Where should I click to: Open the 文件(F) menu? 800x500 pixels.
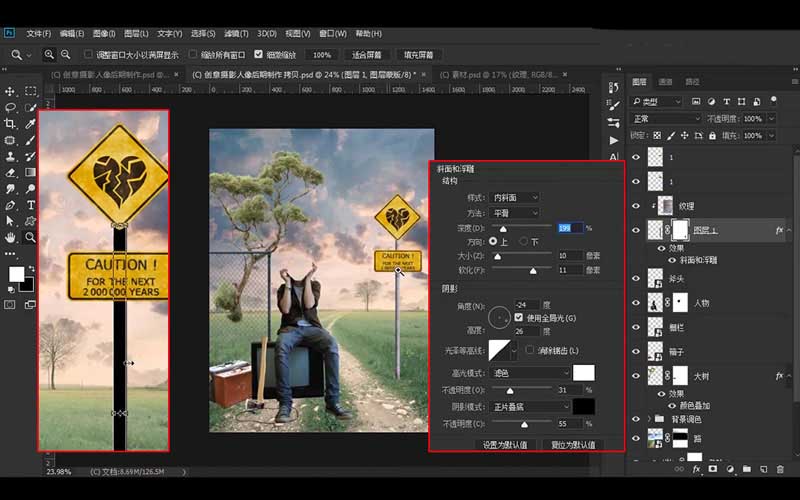point(39,34)
